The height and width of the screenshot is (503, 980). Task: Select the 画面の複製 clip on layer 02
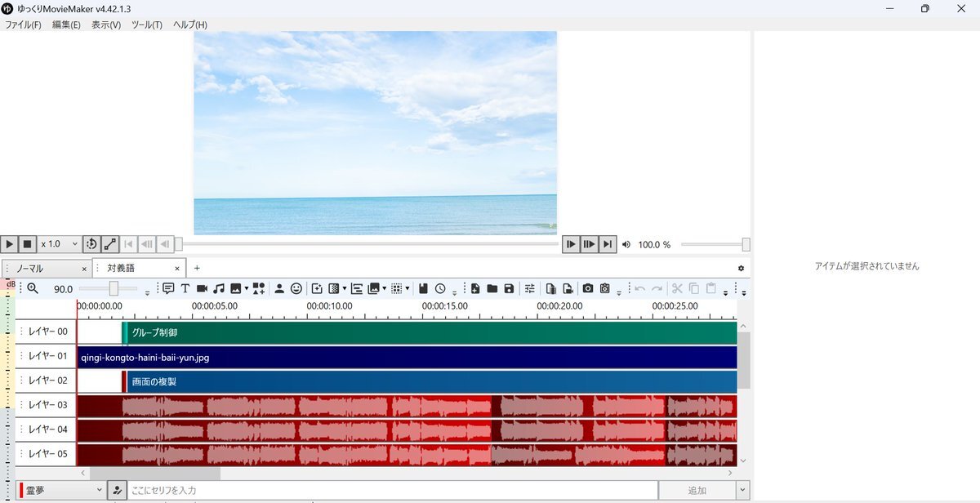[430, 381]
